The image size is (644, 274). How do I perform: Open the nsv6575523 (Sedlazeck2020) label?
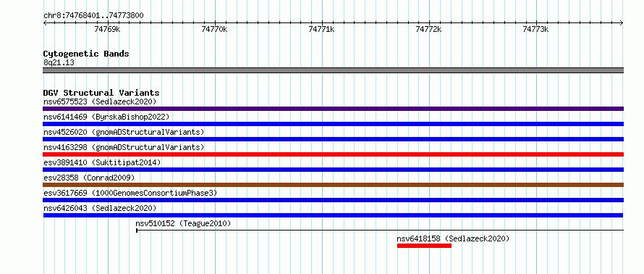100,101
